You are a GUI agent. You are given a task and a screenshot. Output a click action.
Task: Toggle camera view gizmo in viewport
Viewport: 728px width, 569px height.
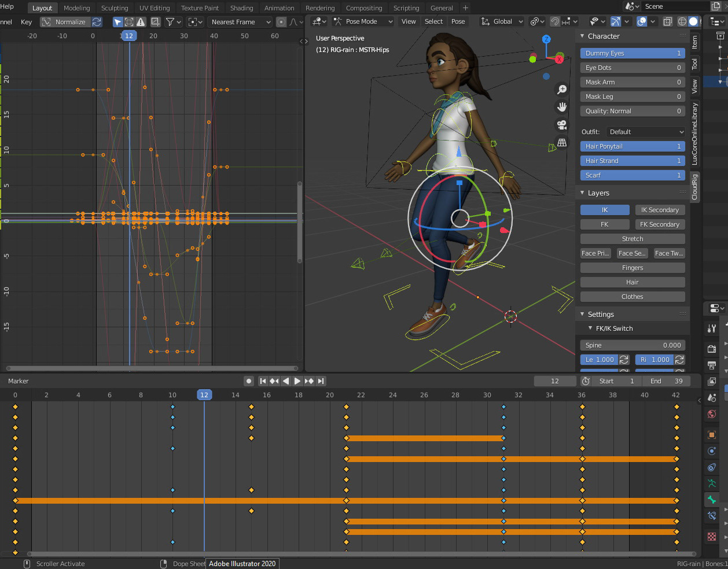[x=561, y=124]
